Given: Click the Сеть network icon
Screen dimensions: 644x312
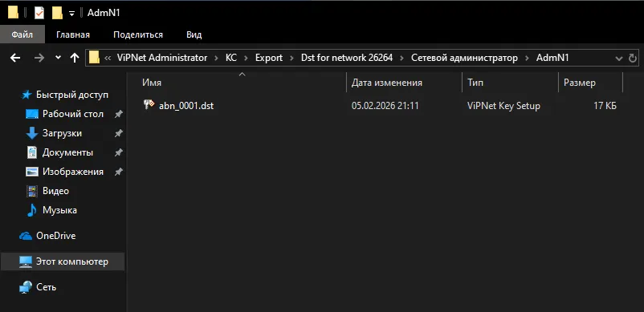Looking at the screenshot, I should pyautogui.click(x=26, y=287).
